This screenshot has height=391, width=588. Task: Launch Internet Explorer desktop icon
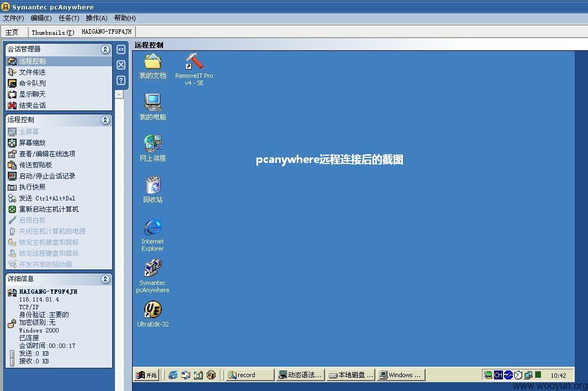pyautogui.click(x=153, y=235)
